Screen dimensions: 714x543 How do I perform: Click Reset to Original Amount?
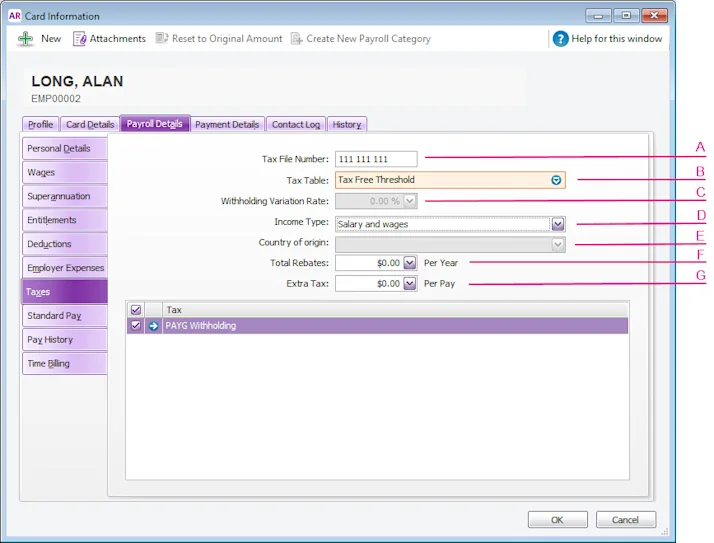pyautogui.click(x=219, y=39)
